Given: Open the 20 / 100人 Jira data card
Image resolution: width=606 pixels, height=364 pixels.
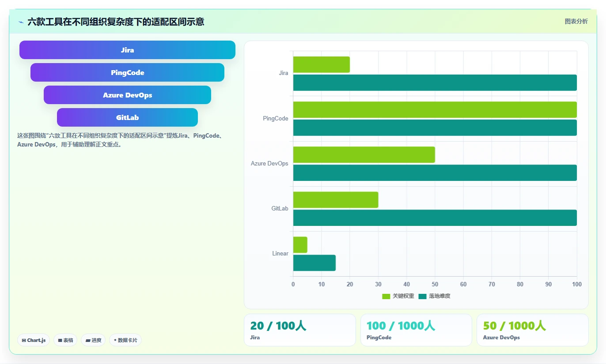Looking at the screenshot, I should tap(299, 330).
